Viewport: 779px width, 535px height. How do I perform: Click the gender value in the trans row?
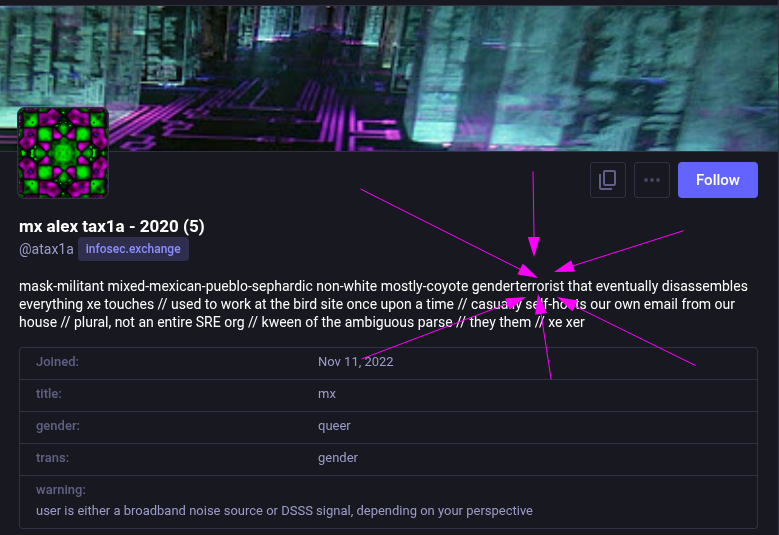coord(338,458)
